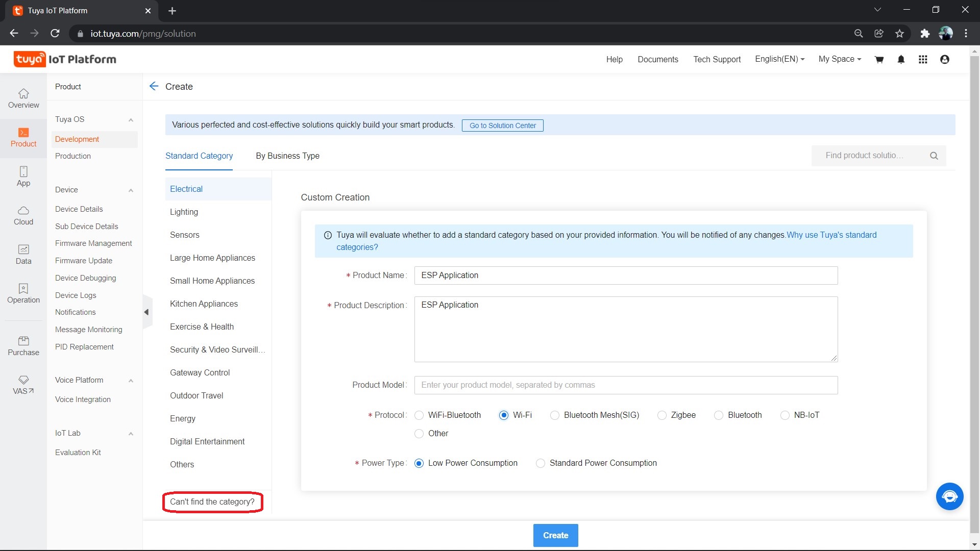Open the notifications bell icon

[901, 60]
